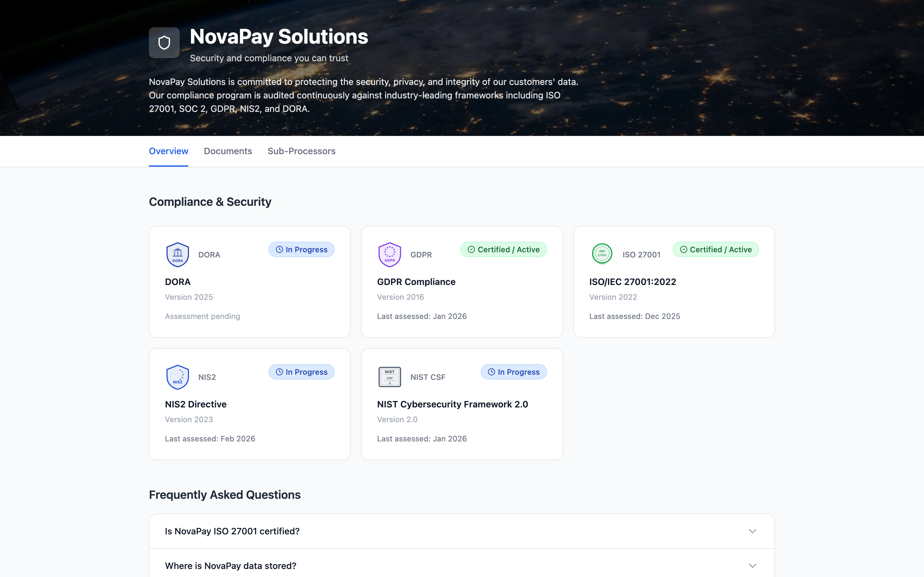The image size is (924, 577).
Task: Select the DORA framework icon
Action: click(177, 254)
